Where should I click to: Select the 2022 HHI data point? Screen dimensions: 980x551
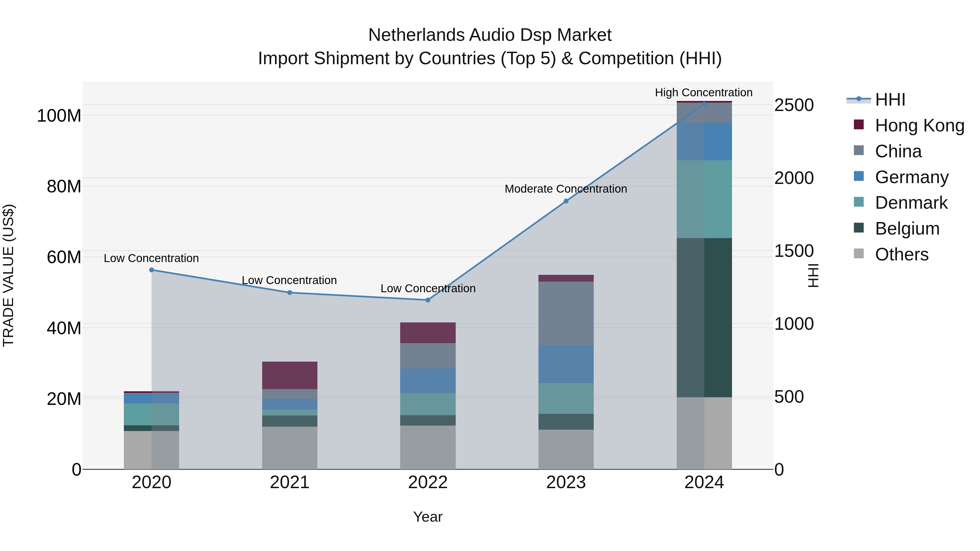pyautogui.click(x=428, y=300)
